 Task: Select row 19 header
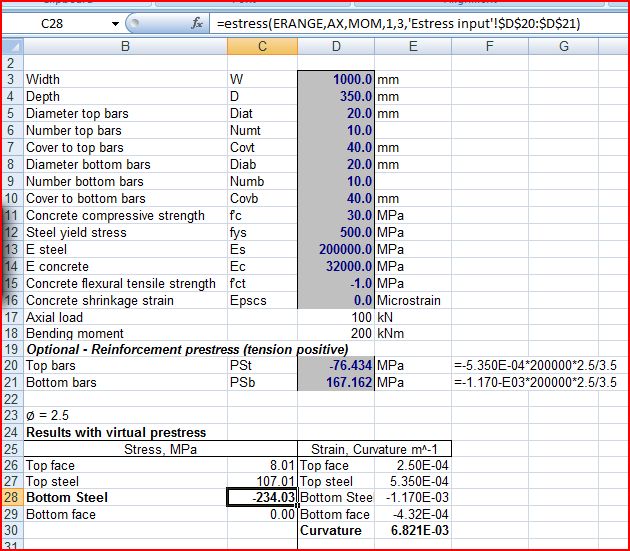click(11, 349)
